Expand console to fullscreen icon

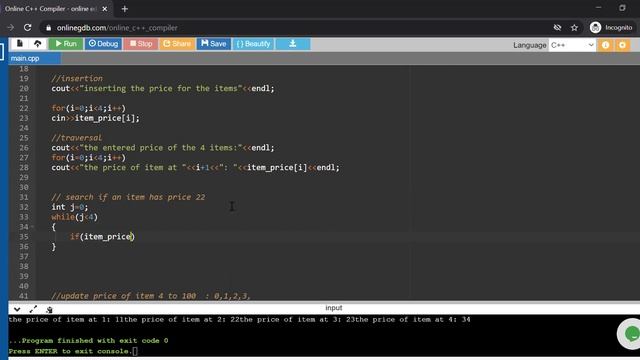[33, 309]
